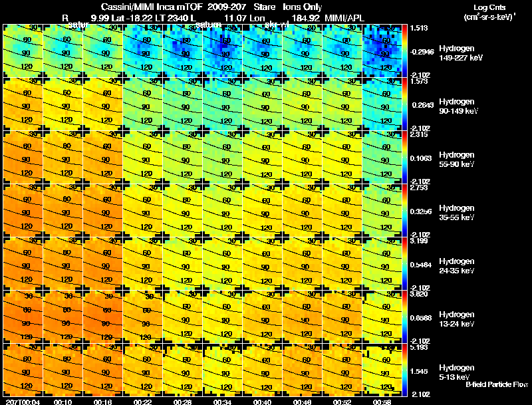Viewport: 532px width, 405px height.
Task: Click the '00:52' time label
Action: (342, 402)
